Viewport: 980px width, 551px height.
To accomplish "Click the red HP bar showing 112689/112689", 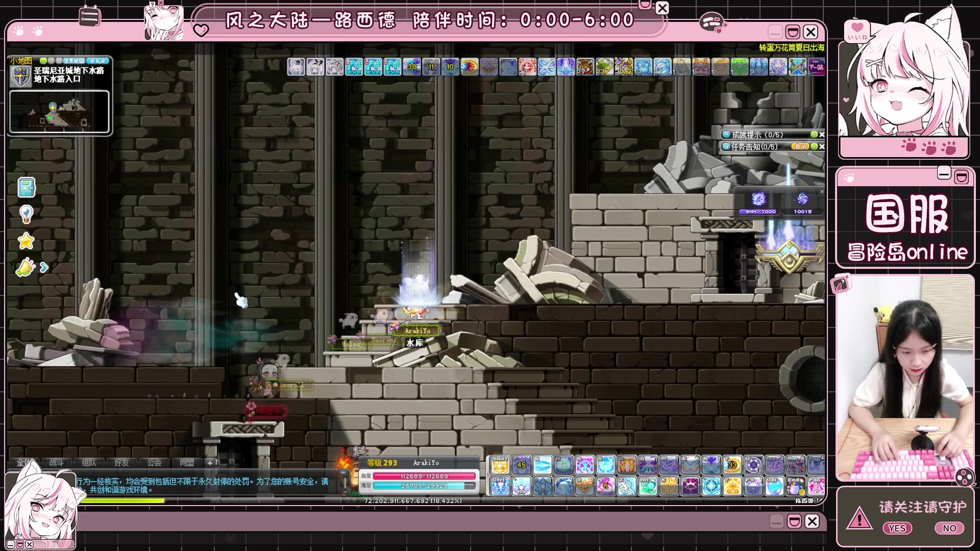I will (424, 476).
